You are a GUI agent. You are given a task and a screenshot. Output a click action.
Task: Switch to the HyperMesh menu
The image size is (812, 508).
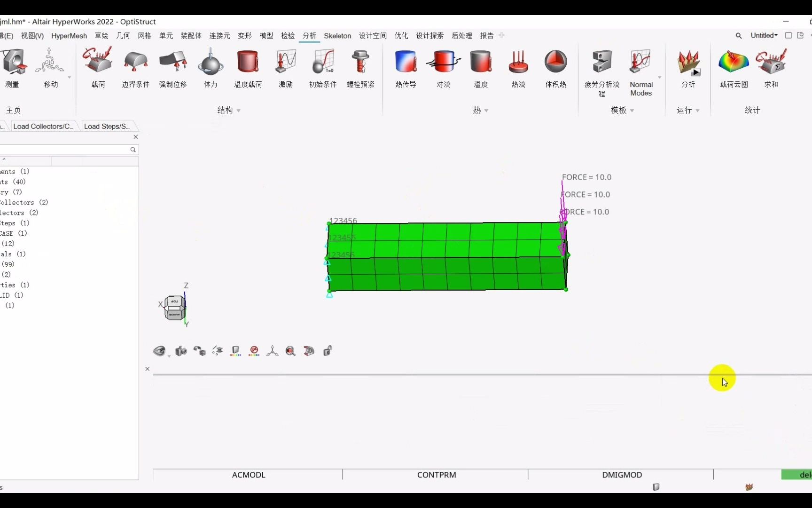point(69,35)
